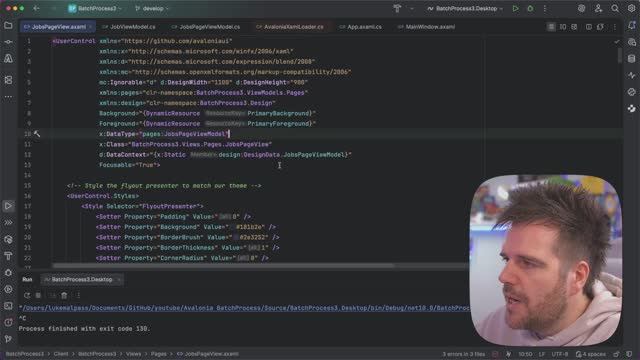This screenshot has width=640, height=360.
Task: Clear console output with trash icon
Action: point(64,295)
